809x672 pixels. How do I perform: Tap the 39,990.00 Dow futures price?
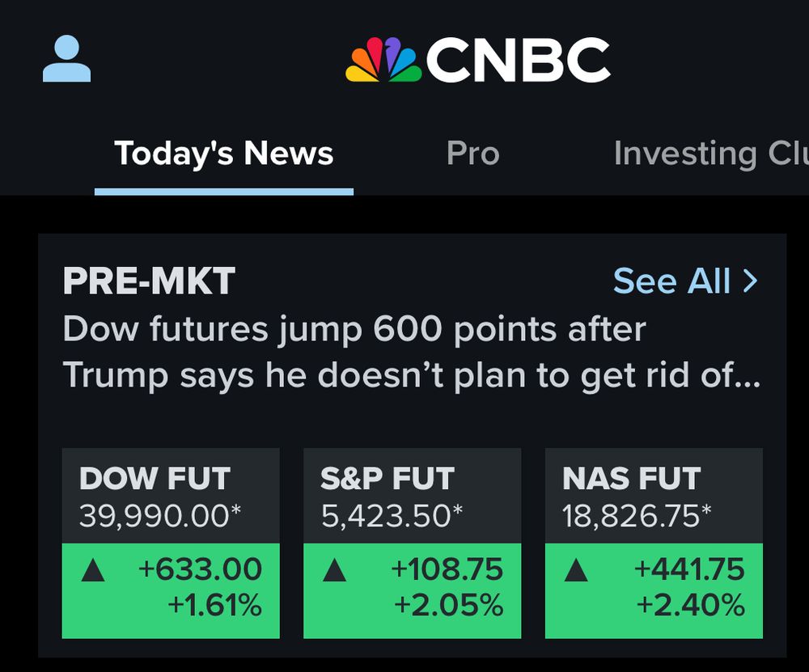click(x=160, y=515)
